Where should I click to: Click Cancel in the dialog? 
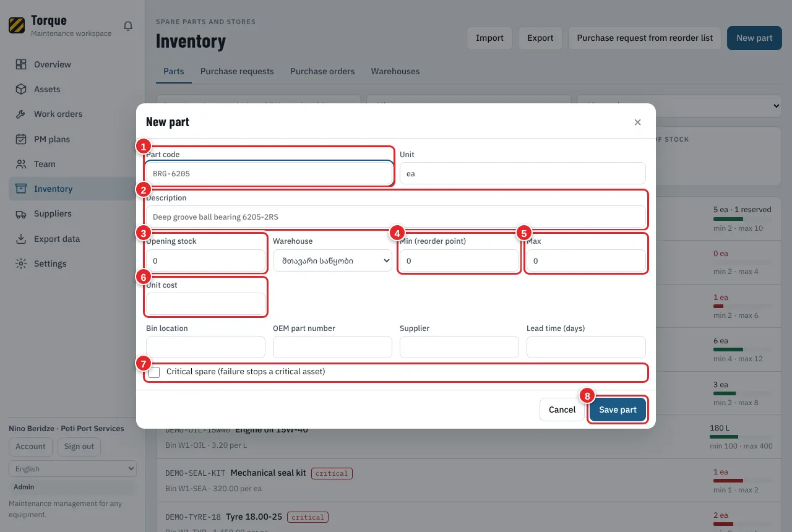coord(562,410)
